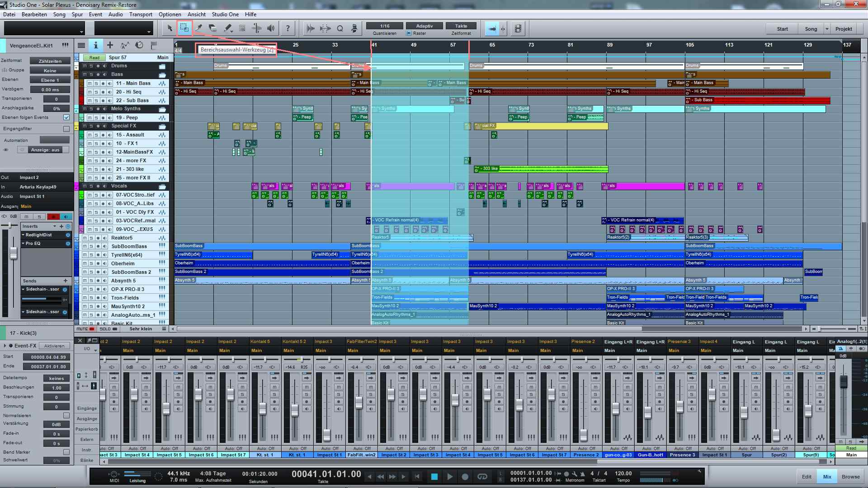The image size is (868, 488).
Task: Open the Takte Zeitformat dropdown
Action: [x=461, y=26]
